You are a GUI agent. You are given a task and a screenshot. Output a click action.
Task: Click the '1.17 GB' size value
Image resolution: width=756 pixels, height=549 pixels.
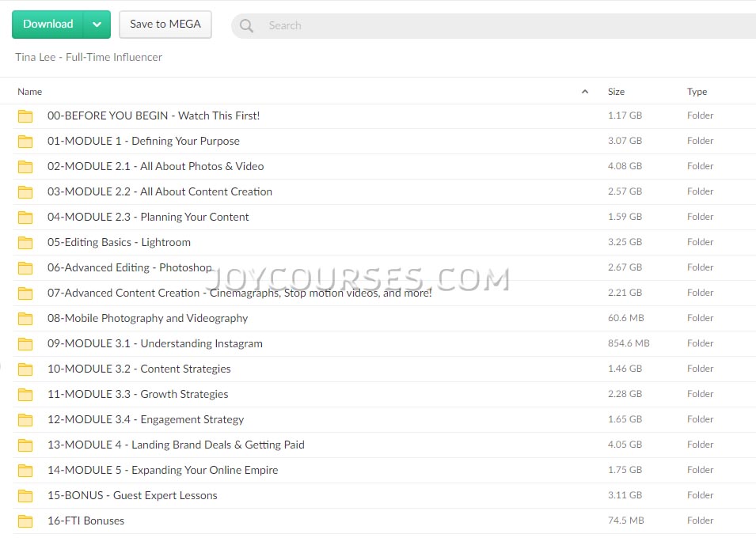click(625, 115)
